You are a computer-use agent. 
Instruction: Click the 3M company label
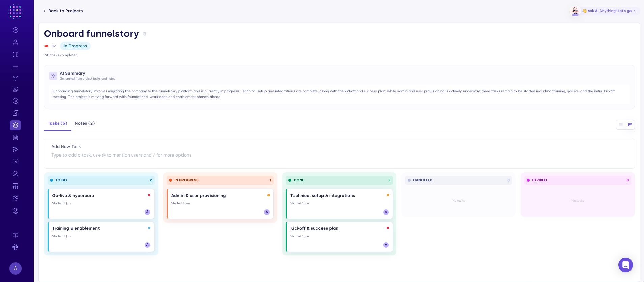tap(54, 46)
